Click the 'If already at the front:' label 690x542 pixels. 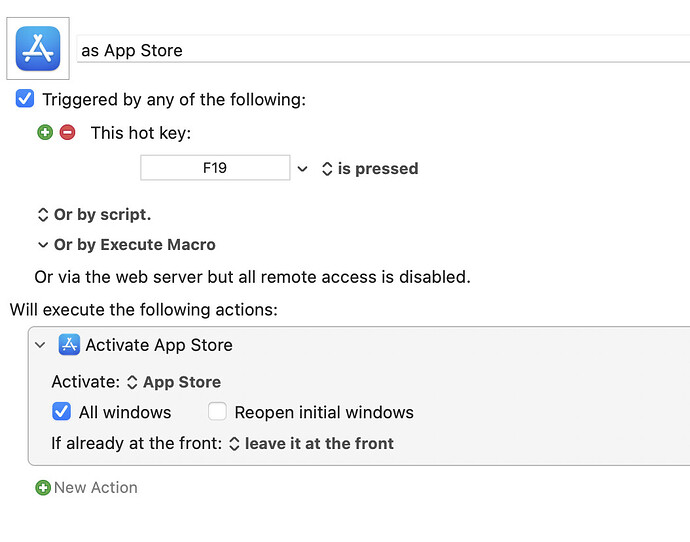pyautogui.click(x=137, y=443)
